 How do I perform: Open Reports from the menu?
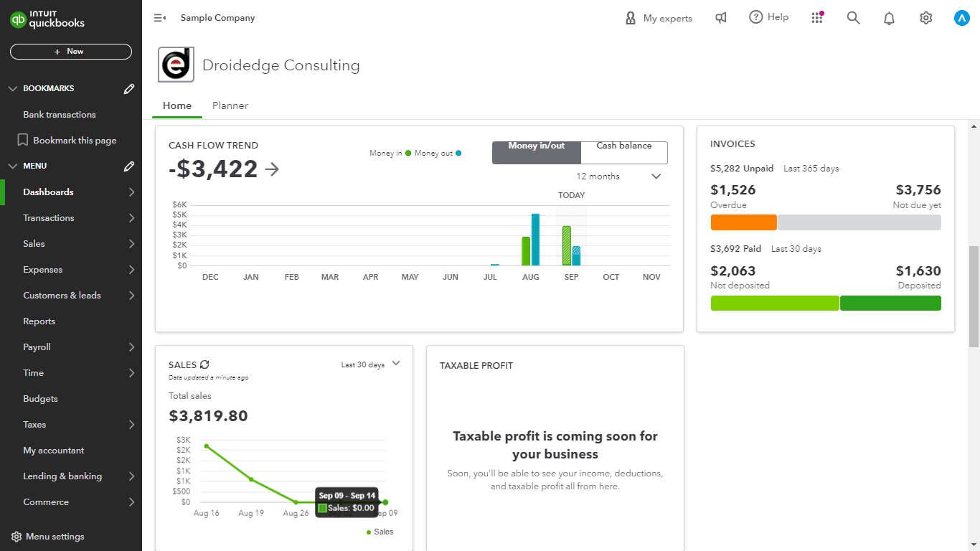(39, 321)
